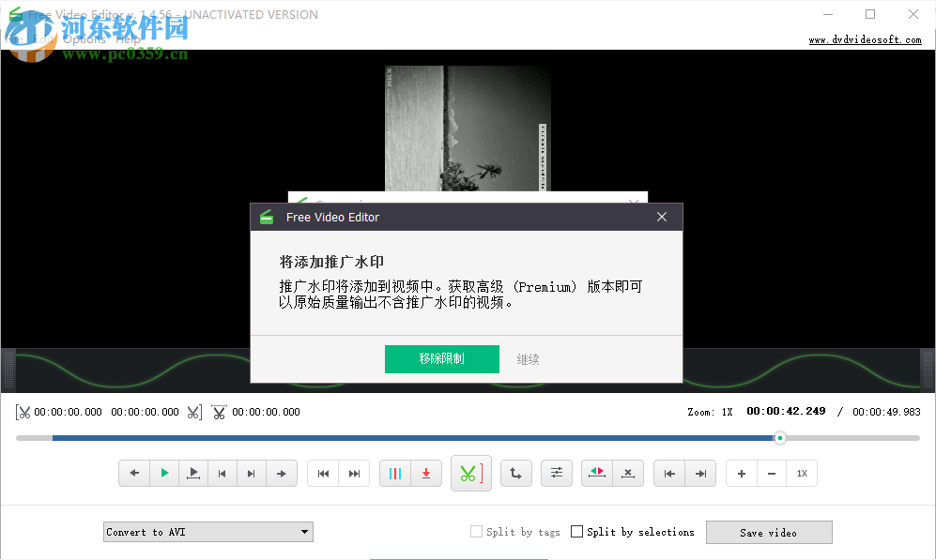Enable Split by selections
The width and height of the screenshot is (936, 560).
coord(576,532)
